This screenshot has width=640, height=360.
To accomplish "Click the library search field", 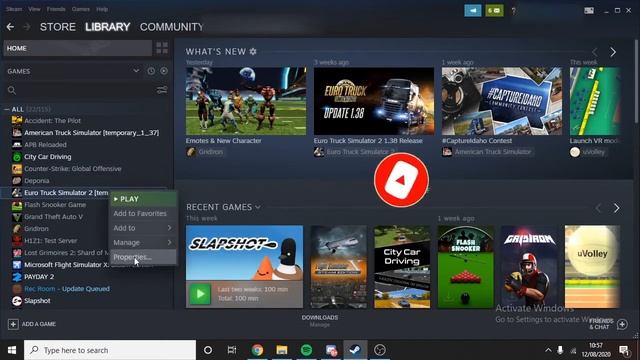I will coord(86,90).
